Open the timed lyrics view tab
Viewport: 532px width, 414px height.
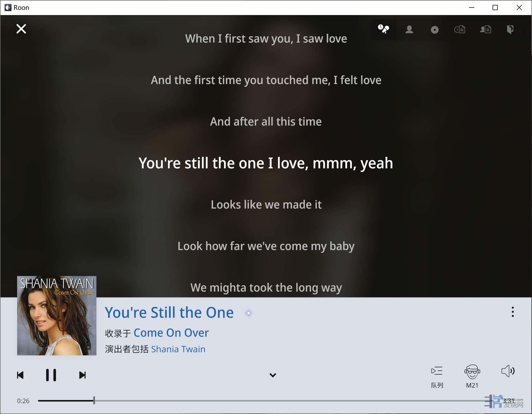383,29
